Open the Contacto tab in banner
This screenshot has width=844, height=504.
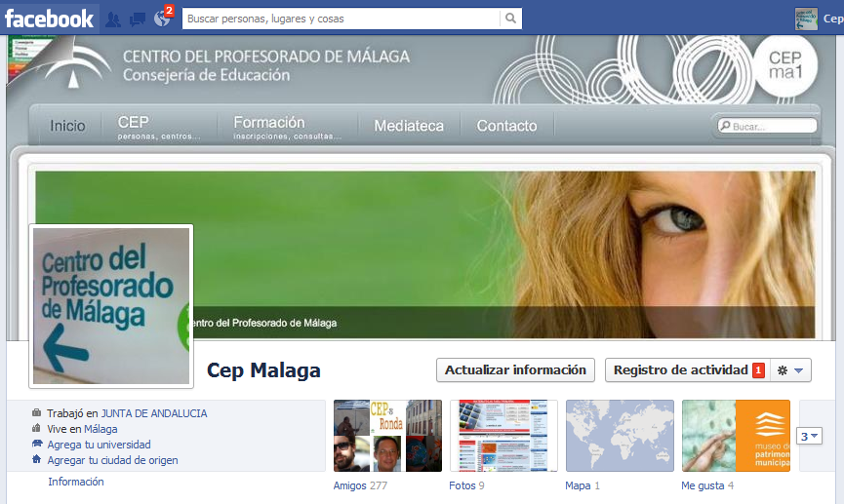[x=506, y=126]
